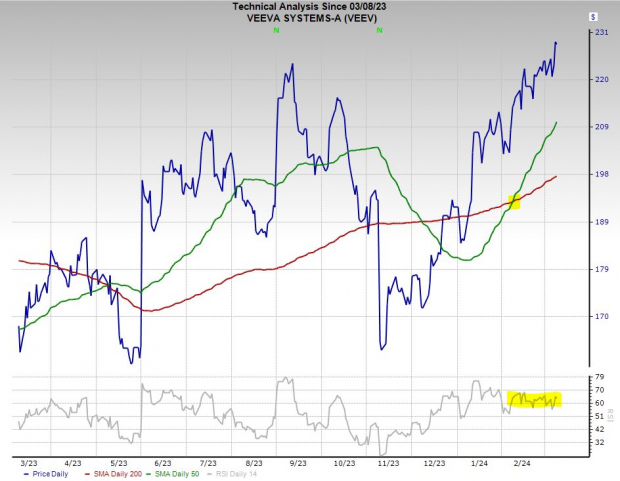The width and height of the screenshot is (620, 481).
Task: Click the 12/23 date label on x-axis
Action: click(434, 463)
